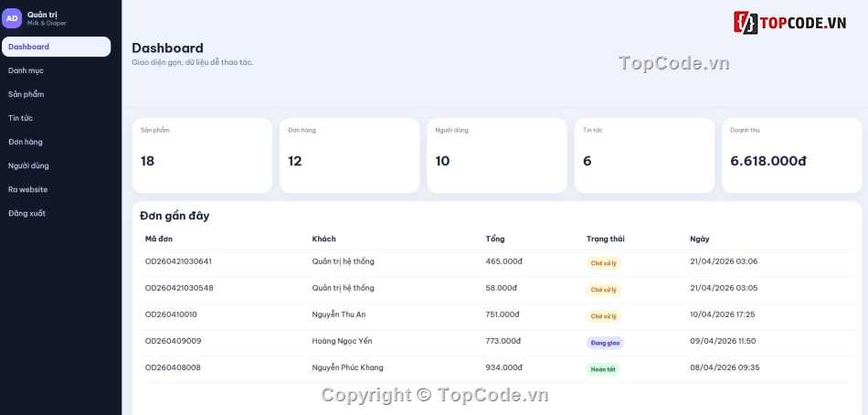
Task: Click customer name Nguyễn Thu An
Action: click(339, 314)
